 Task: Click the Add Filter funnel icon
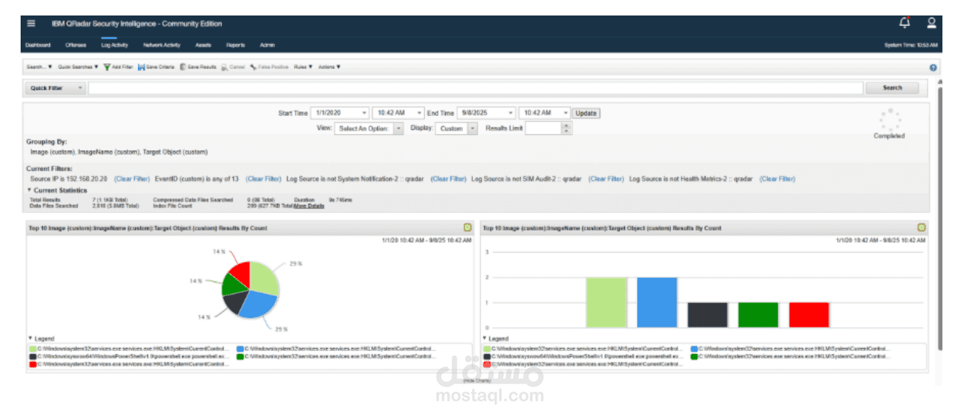click(x=108, y=66)
